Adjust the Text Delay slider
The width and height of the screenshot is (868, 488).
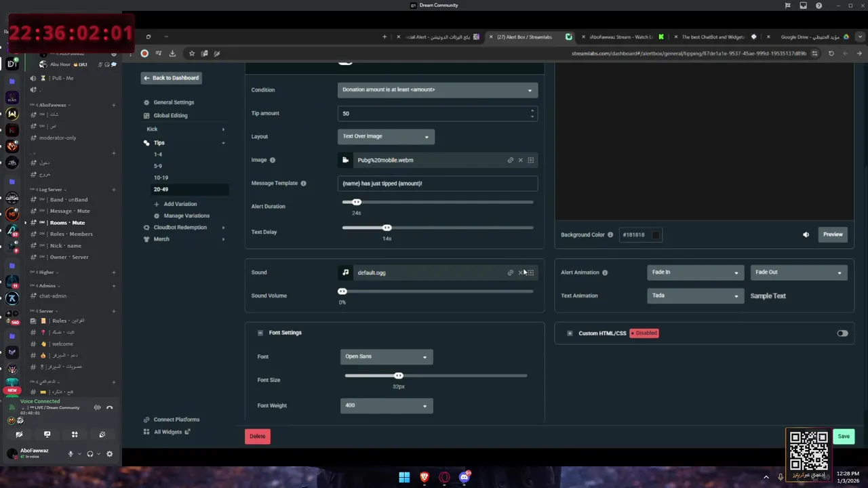point(387,228)
